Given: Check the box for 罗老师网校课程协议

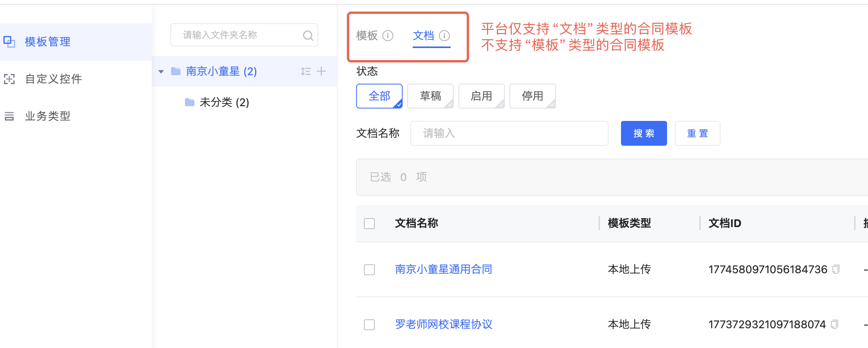Looking at the screenshot, I should pyautogui.click(x=369, y=325).
